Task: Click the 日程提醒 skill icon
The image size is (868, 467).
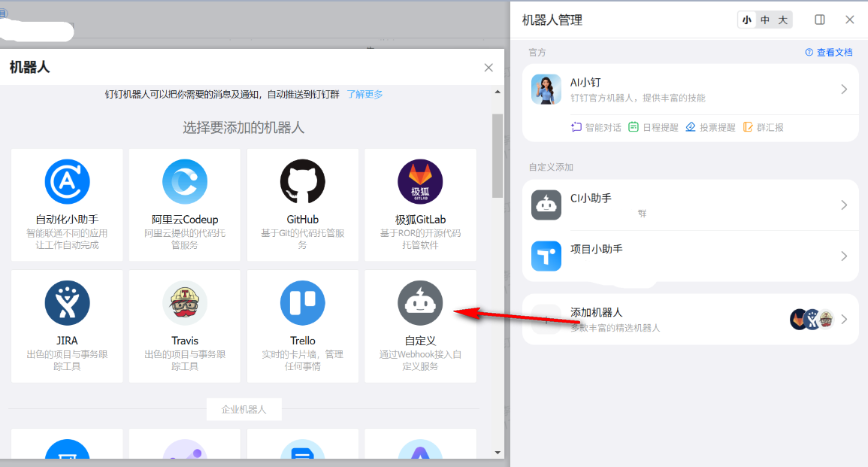Action: [x=634, y=127]
